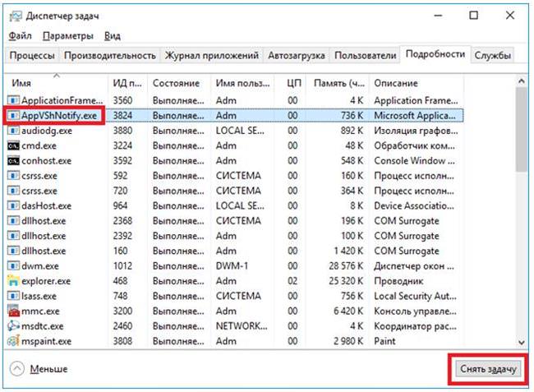Click the NETWORK... user name cell
This screenshot has height=392, width=534.
pos(242,326)
